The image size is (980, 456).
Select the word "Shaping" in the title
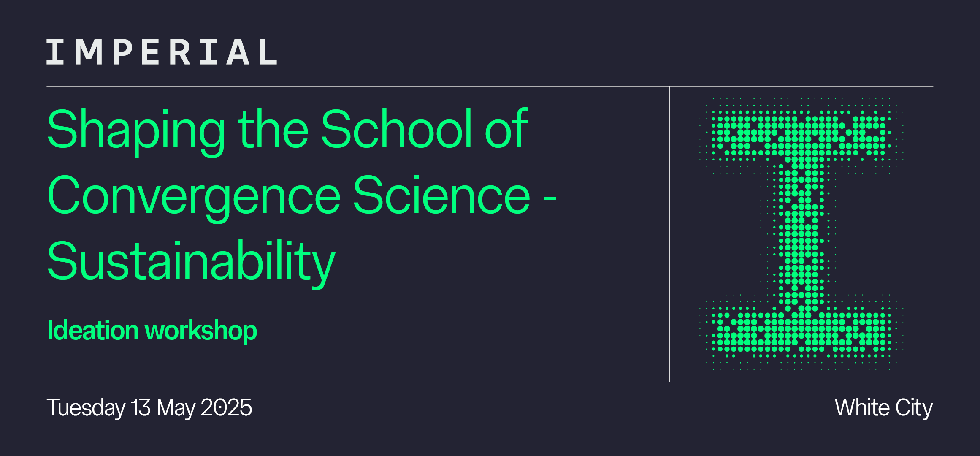[x=136, y=132]
